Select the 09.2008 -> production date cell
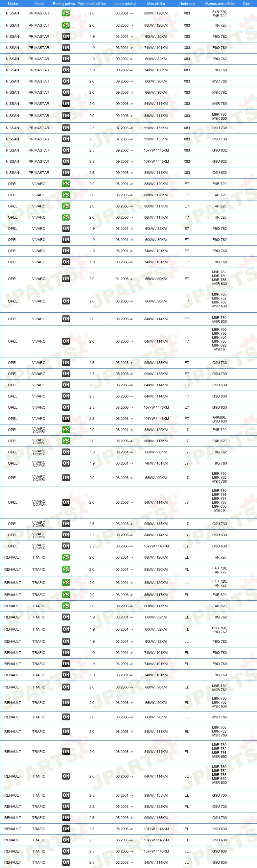257x868 pixels. coord(124,173)
